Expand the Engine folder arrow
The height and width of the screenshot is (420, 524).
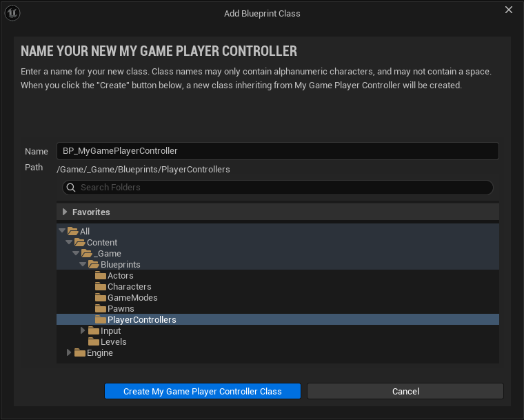[69, 353]
